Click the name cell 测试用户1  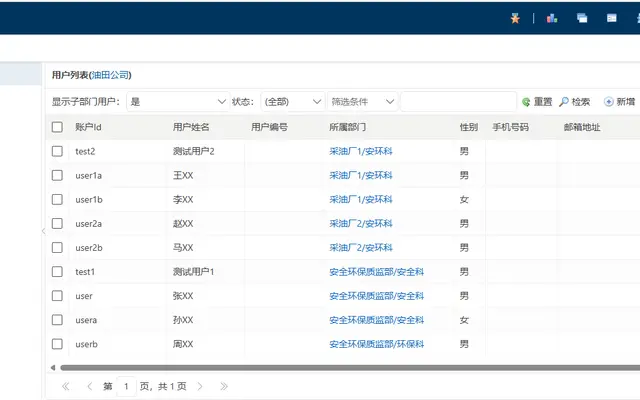193,272
